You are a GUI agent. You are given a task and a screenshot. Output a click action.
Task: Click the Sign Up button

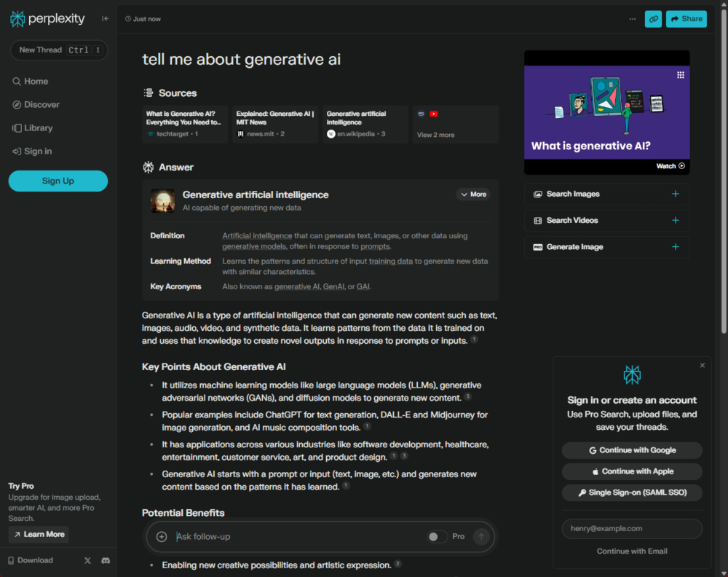pos(58,181)
